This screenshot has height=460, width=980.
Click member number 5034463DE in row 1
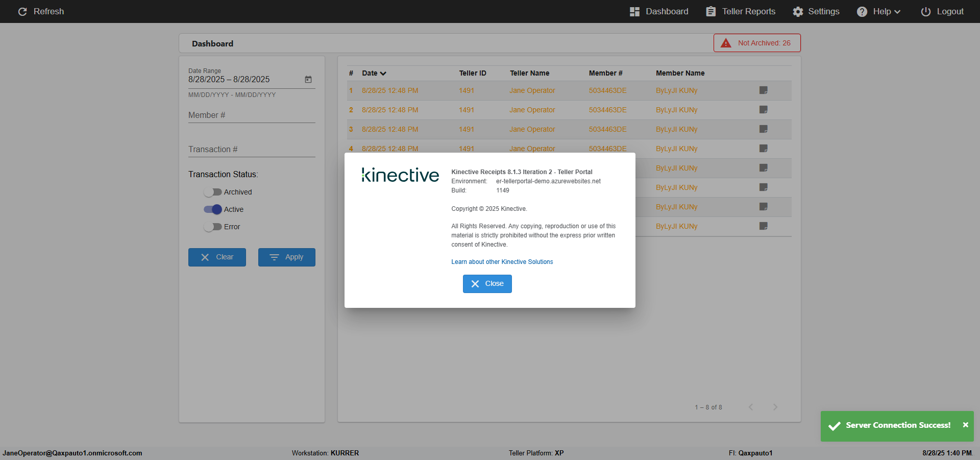click(607, 90)
